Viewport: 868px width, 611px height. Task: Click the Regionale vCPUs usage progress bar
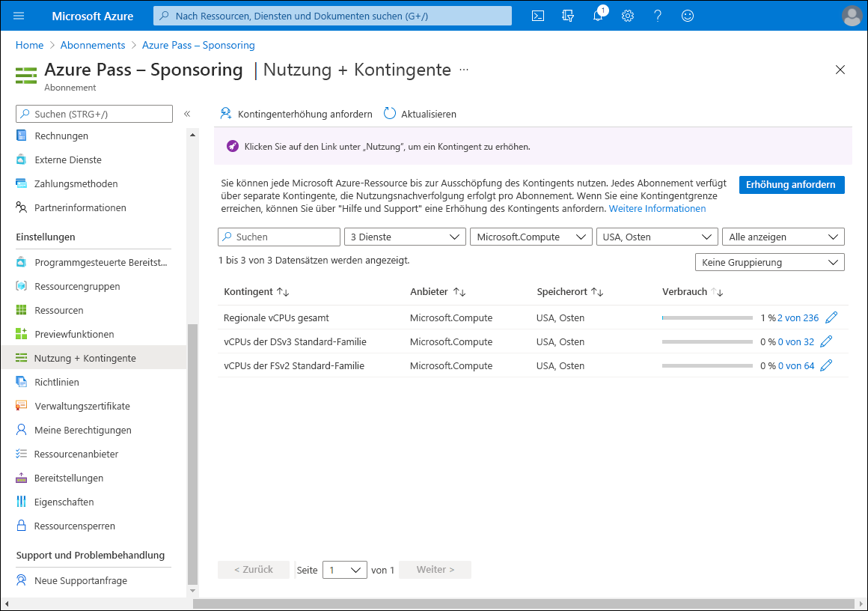pyautogui.click(x=707, y=317)
